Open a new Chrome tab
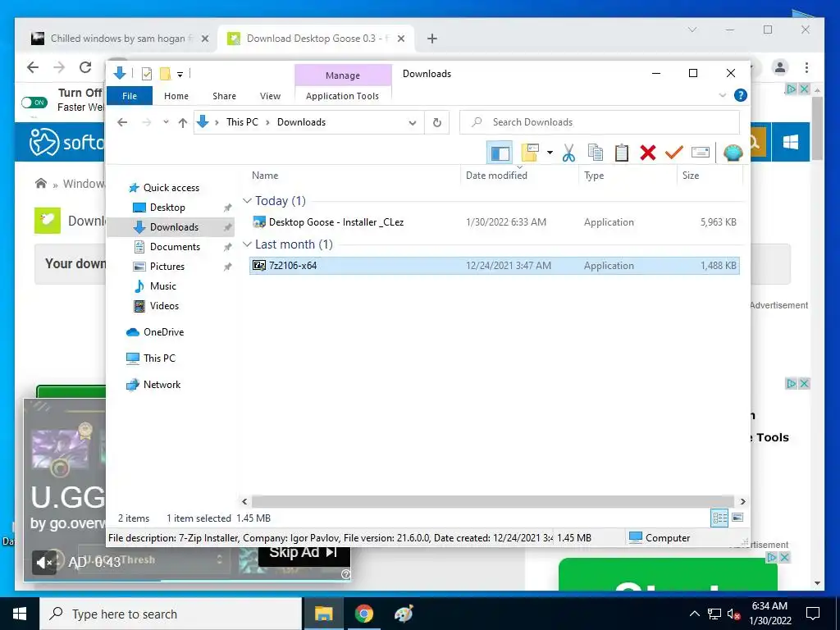Screen dimensions: 840x630 (x=431, y=39)
